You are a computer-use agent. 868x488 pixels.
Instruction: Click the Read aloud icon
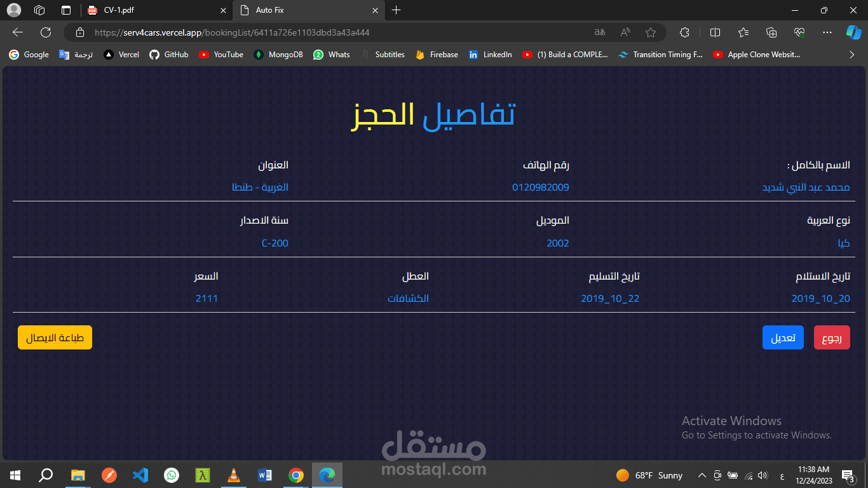point(625,32)
